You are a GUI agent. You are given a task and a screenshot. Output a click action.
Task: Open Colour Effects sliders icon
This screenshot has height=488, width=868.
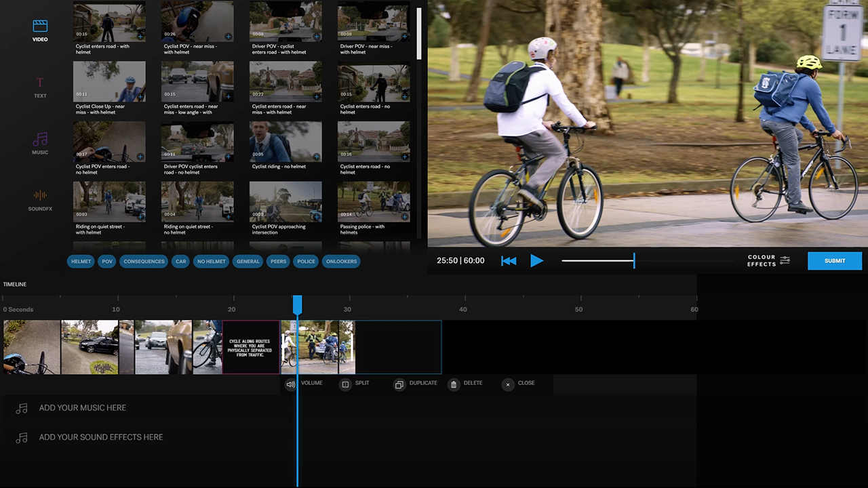pyautogui.click(x=785, y=260)
